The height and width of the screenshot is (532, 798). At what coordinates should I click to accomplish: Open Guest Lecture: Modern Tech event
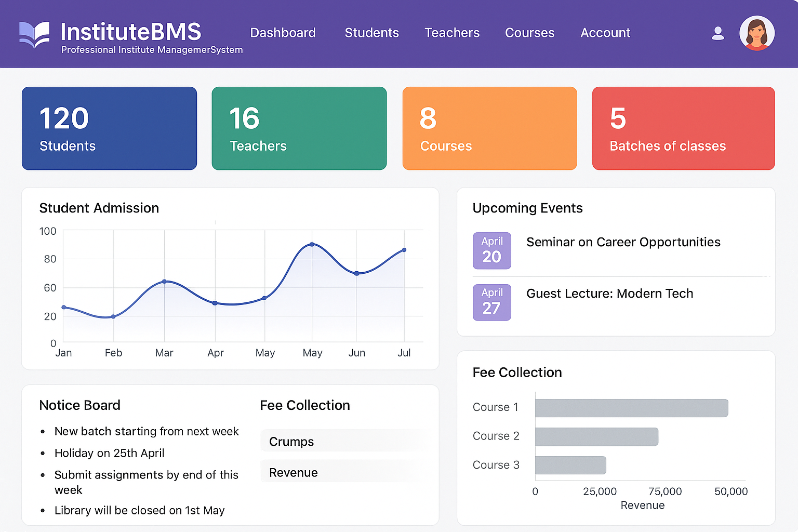(610, 294)
